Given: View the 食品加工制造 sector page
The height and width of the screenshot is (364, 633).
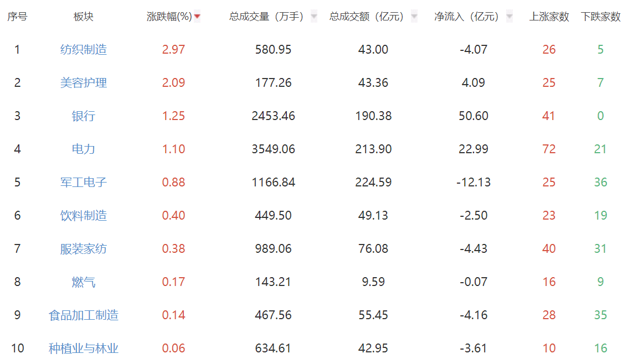Looking at the screenshot, I should (x=84, y=315).
